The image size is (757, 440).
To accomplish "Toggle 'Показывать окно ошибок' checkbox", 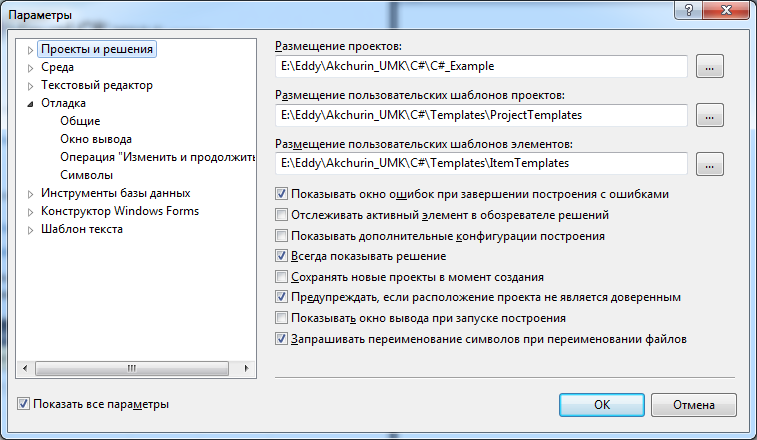I will (x=281, y=194).
